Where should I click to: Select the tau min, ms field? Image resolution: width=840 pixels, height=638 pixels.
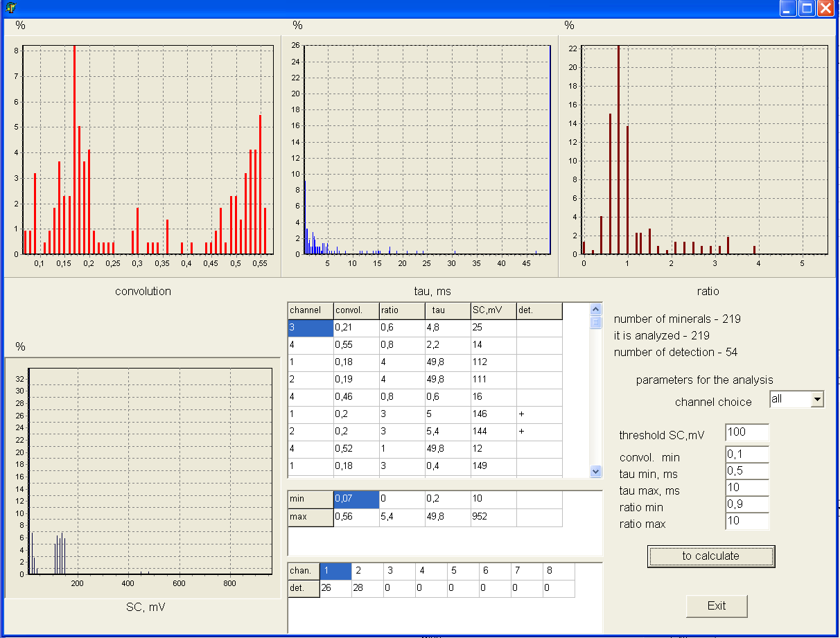pyautogui.click(x=746, y=471)
